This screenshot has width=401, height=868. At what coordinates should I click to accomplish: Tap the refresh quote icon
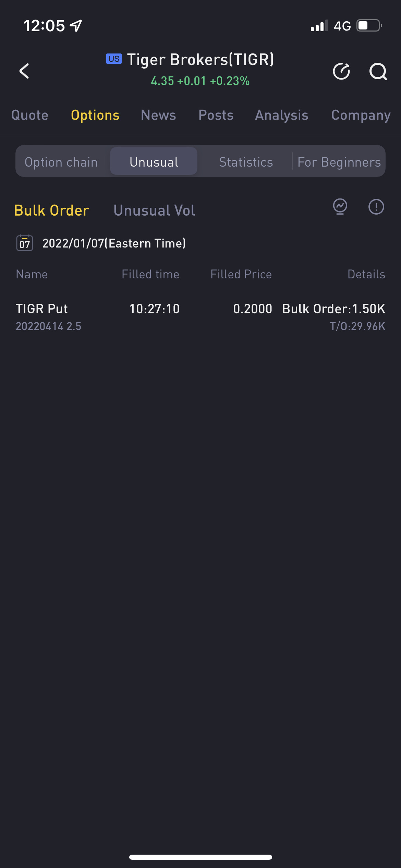pos(341,71)
